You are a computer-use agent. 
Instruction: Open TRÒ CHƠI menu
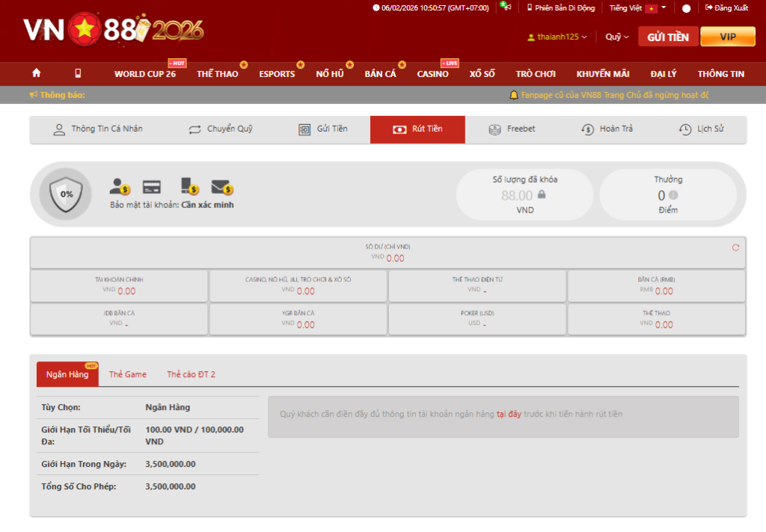coord(536,74)
